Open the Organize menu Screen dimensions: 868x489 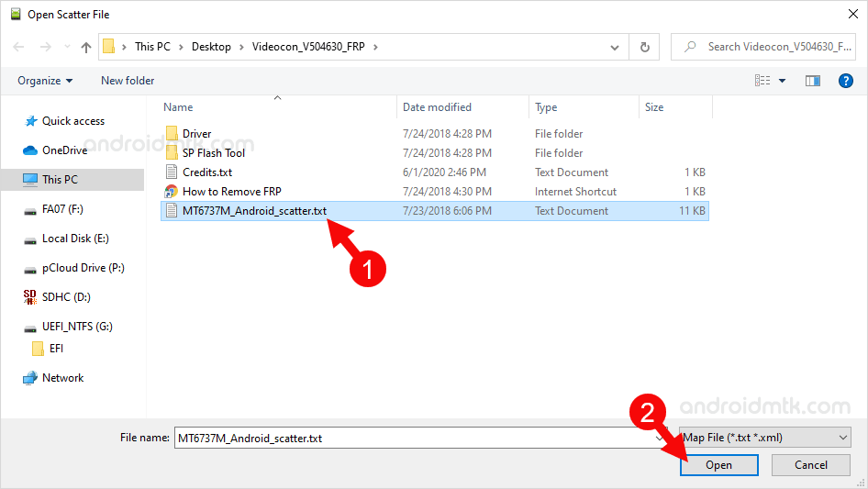point(44,81)
